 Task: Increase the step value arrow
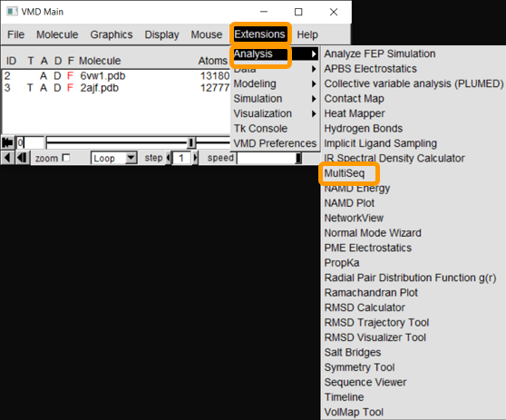[195, 158]
